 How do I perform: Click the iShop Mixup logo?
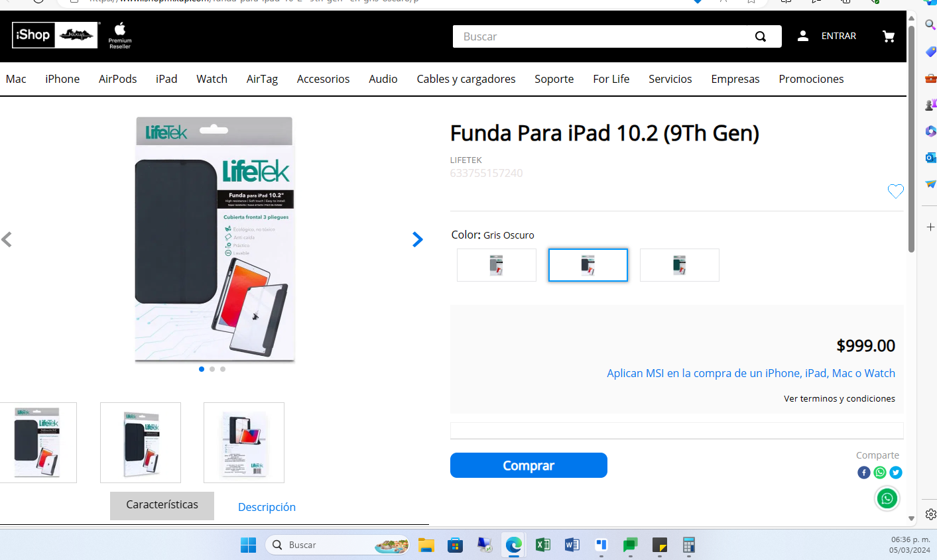(x=56, y=35)
